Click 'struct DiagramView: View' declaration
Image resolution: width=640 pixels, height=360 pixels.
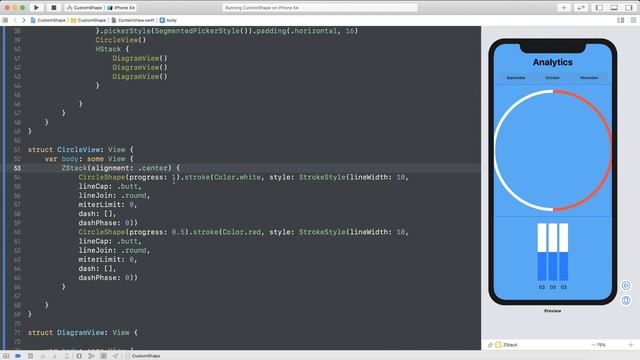pos(82,333)
